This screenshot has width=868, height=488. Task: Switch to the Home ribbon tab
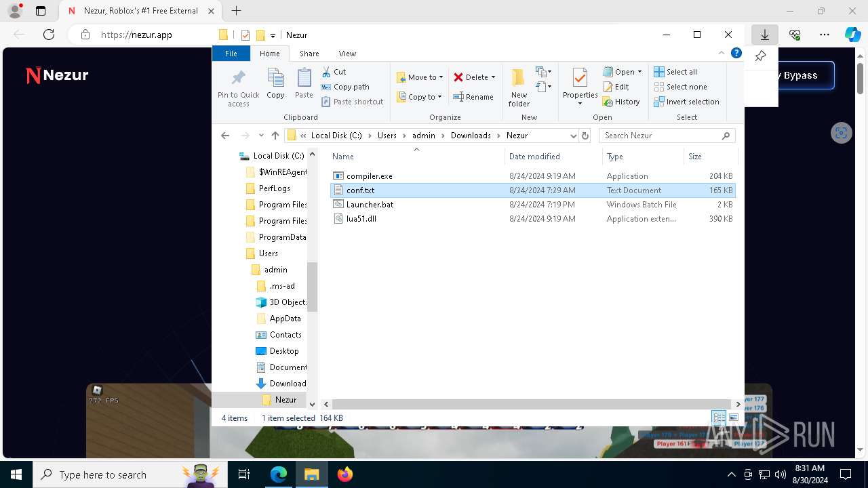tap(269, 54)
